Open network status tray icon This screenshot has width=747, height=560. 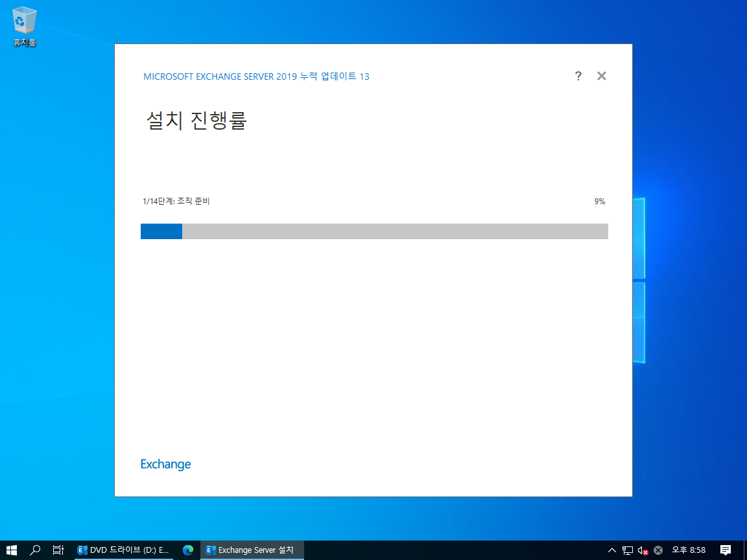pos(628,550)
